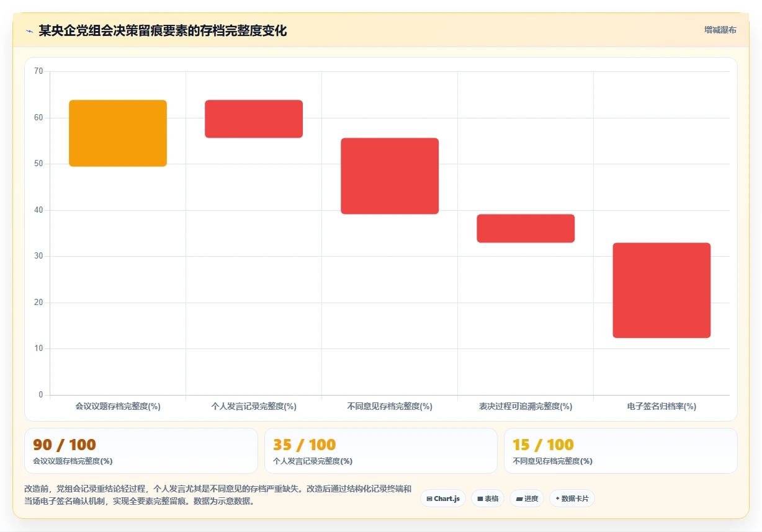Click the 15 / 100 data card value
The image size is (762, 532).
click(x=543, y=445)
